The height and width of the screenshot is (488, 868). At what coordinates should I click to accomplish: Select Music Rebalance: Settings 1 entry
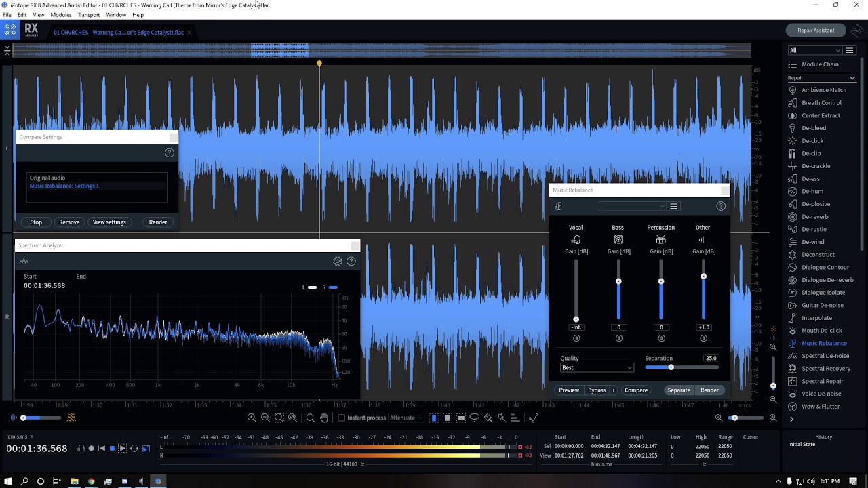pyautogui.click(x=64, y=186)
